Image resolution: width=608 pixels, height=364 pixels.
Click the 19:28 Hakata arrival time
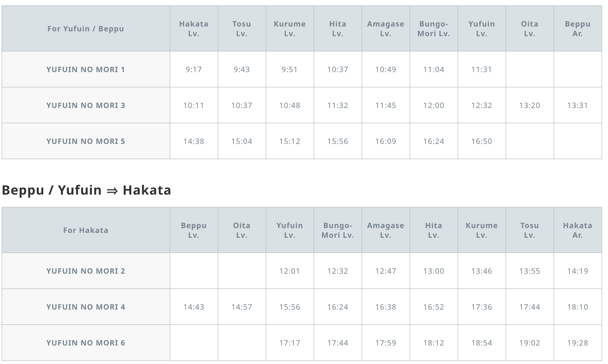click(x=577, y=343)
